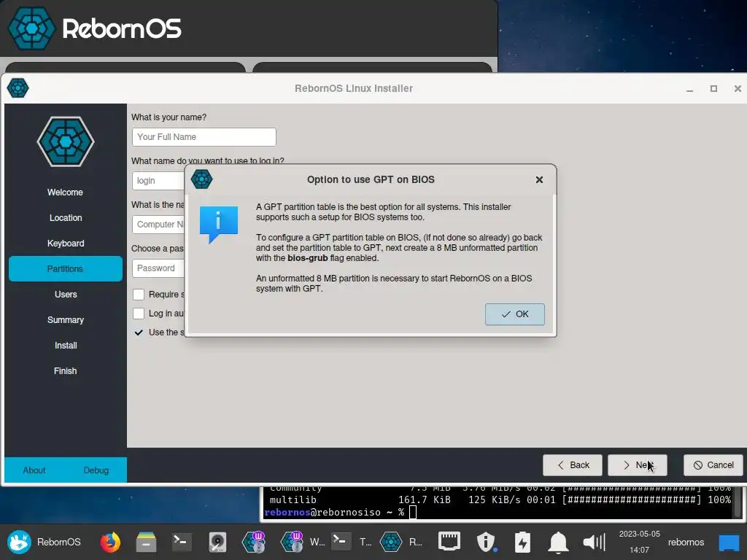Confirm the GPT on BIOS dialog with OK

514,314
